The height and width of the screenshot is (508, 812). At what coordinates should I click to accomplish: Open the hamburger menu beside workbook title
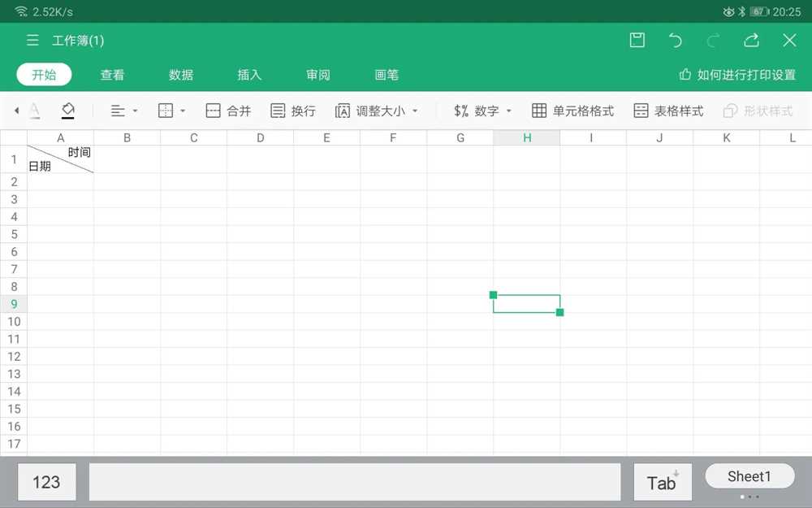32,41
